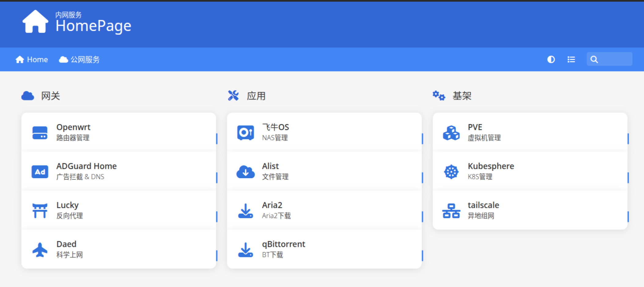644x287 pixels.
Task: Click the NAS管理 description text
Action: 275,138
